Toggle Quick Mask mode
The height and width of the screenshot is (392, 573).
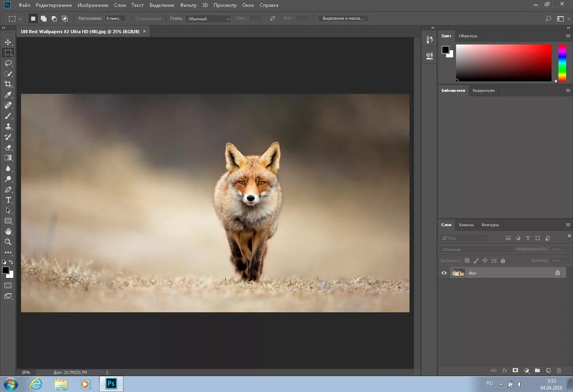click(x=8, y=286)
